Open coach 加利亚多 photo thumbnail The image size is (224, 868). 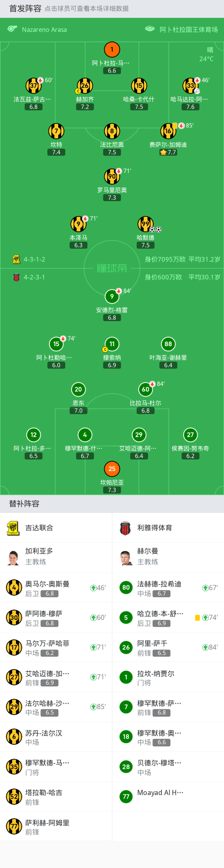[x=13, y=558]
